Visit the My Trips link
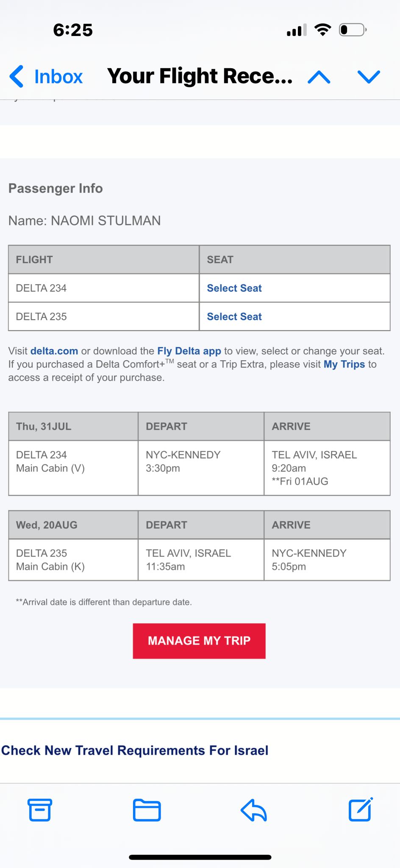This screenshot has width=400, height=868. tap(344, 364)
